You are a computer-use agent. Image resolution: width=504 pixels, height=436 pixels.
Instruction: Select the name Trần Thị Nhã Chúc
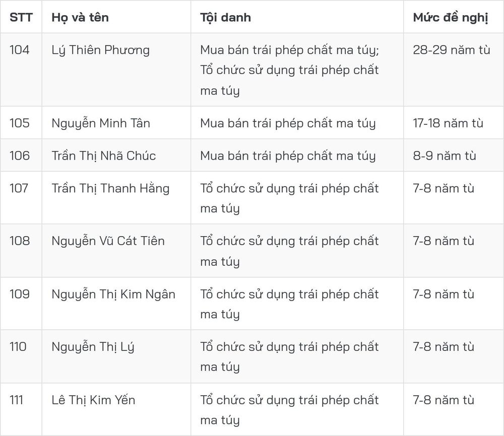[103, 156]
